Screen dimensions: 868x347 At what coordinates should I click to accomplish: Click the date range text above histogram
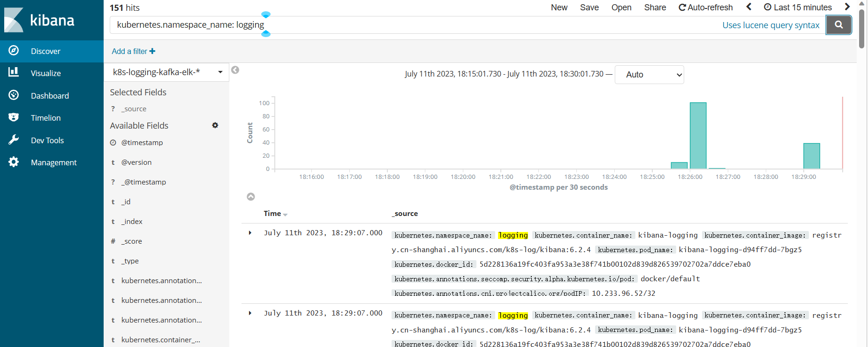pos(504,74)
